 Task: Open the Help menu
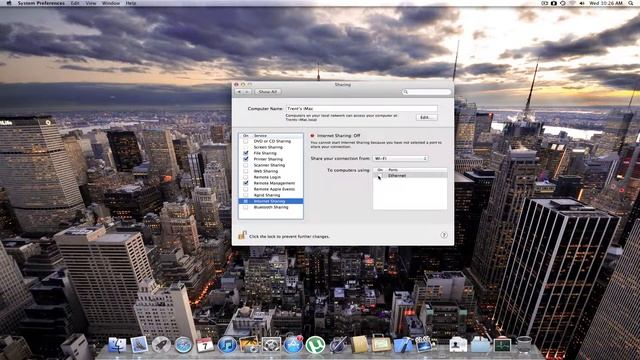[131, 3]
